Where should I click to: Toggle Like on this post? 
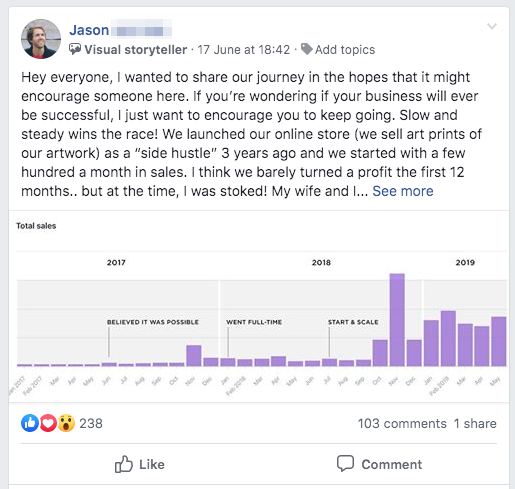(140, 464)
